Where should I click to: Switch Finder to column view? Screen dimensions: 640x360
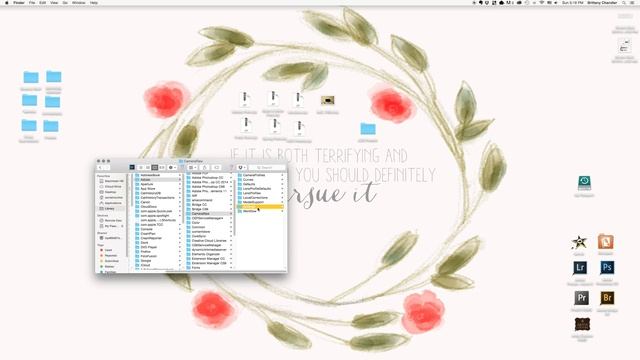coord(155,167)
